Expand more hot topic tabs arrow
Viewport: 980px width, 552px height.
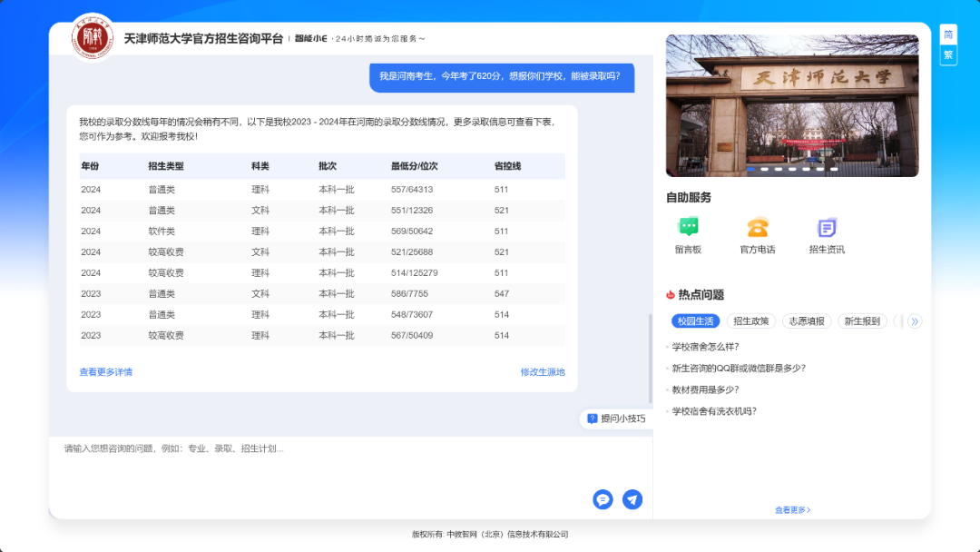[914, 320]
